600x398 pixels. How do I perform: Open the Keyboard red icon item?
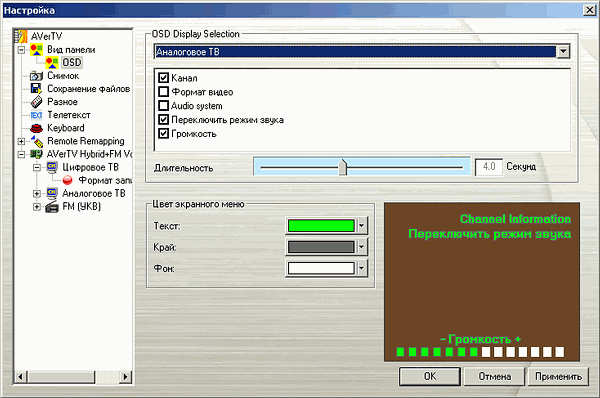tap(36, 128)
